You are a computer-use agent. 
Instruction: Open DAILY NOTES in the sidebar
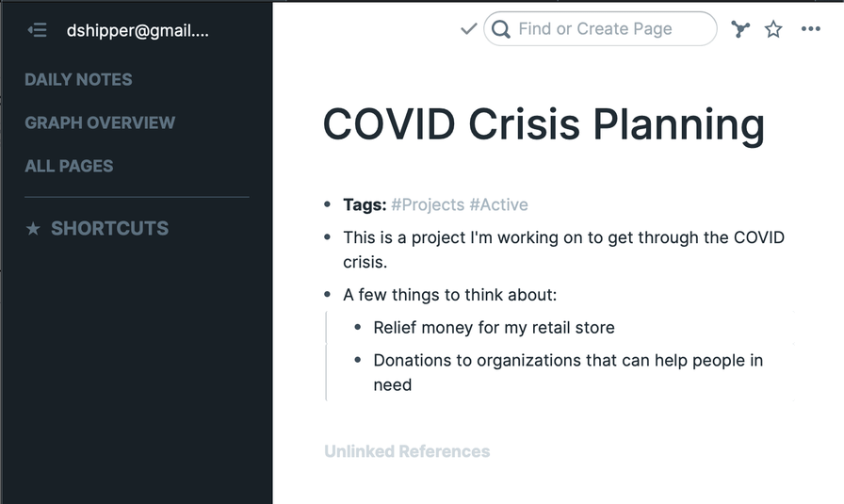pyautogui.click(x=78, y=79)
